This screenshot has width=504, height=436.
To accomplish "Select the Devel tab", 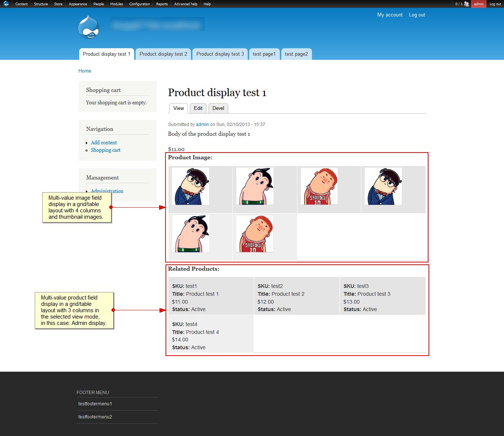I will (218, 108).
